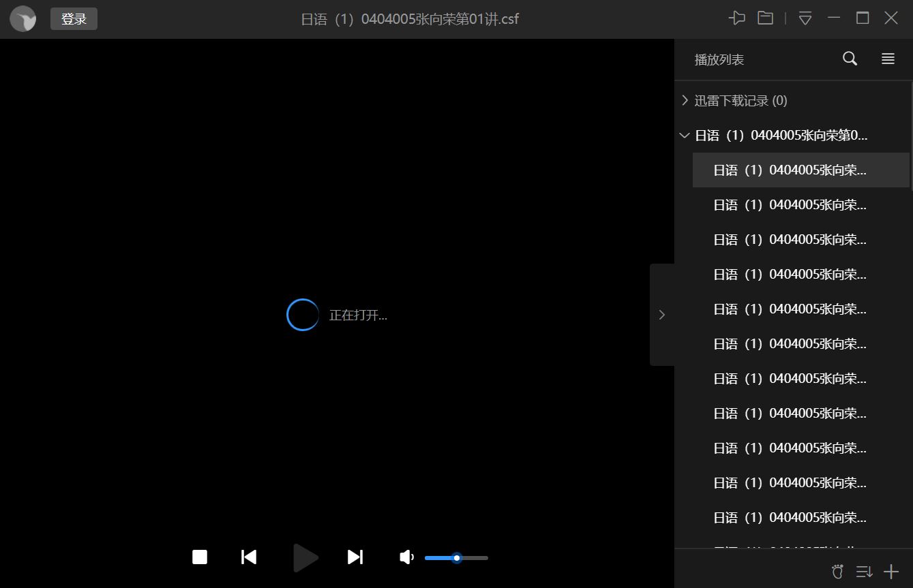913x588 pixels.
Task: Skip to the next video
Action: pos(355,557)
